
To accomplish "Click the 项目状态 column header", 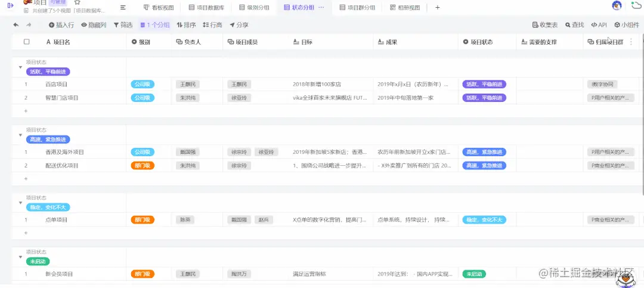I will click(x=487, y=42).
